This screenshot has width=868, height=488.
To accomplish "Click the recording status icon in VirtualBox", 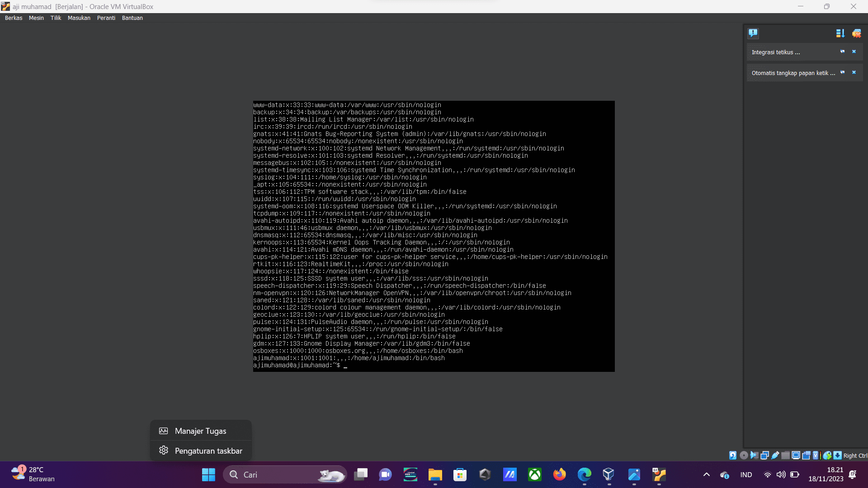I will click(806, 455).
